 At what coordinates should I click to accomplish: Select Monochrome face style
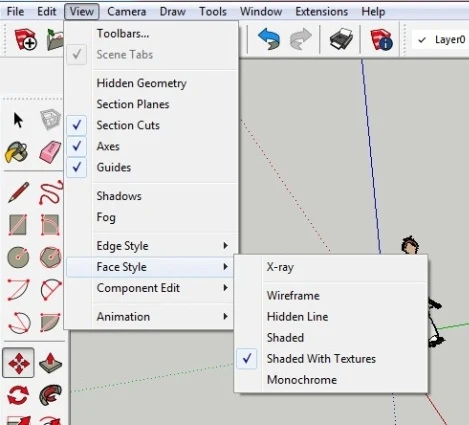[x=302, y=380]
